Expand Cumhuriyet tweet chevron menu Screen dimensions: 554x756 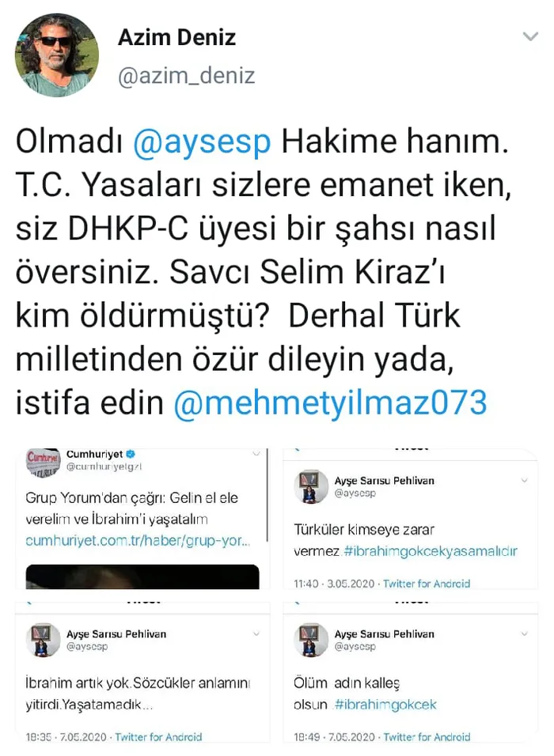coord(256,454)
